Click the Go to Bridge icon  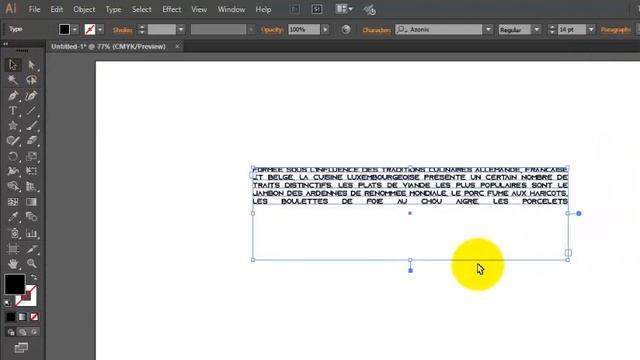(x=295, y=9)
